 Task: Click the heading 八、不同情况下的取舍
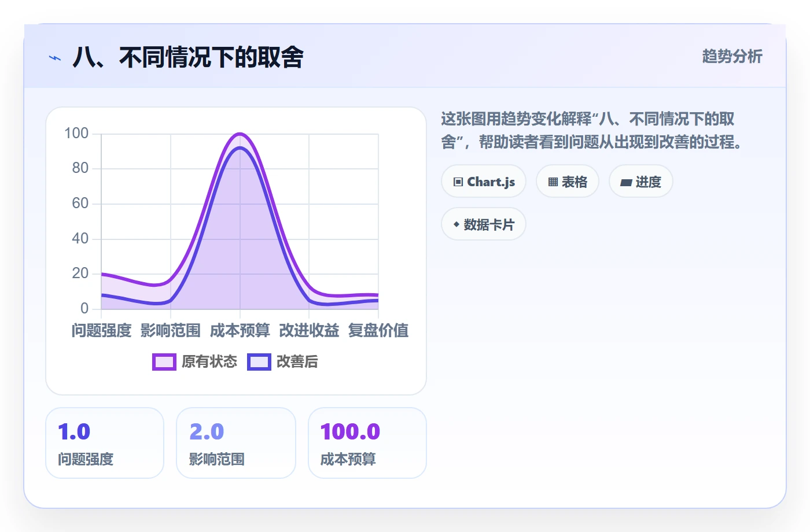188,57
